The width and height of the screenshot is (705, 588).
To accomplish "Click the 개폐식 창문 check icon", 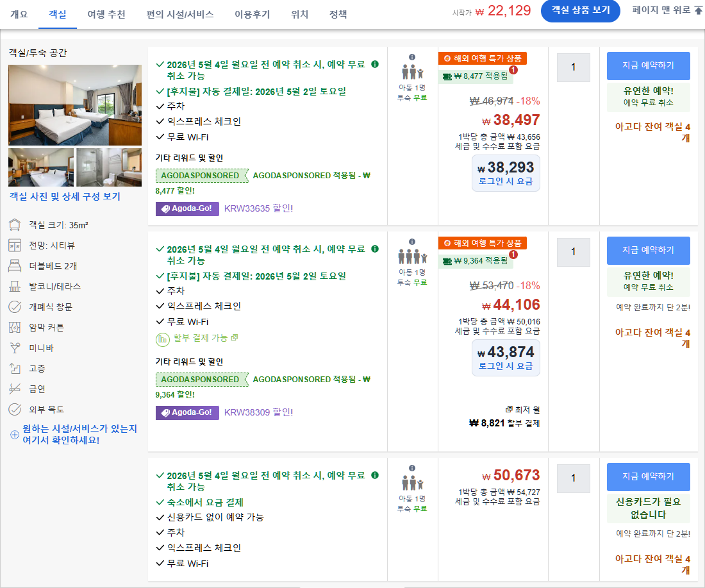I will pos(15,307).
